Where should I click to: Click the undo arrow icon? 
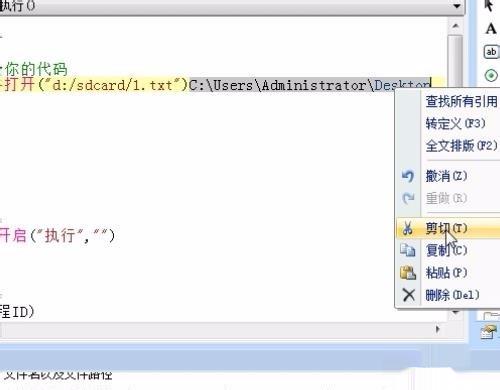408,176
